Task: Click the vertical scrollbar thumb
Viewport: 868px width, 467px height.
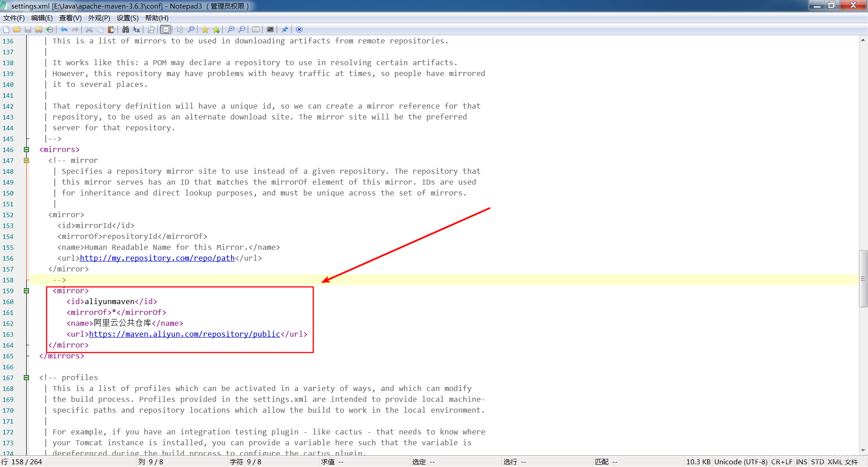Action: [863, 279]
